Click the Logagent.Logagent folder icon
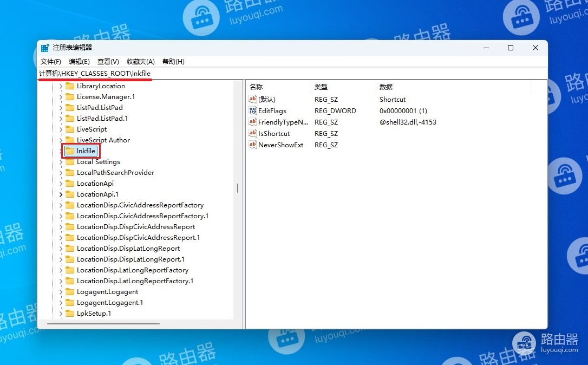Image resolution: width=588 pixels, height=365 pixels. [70, 292]
